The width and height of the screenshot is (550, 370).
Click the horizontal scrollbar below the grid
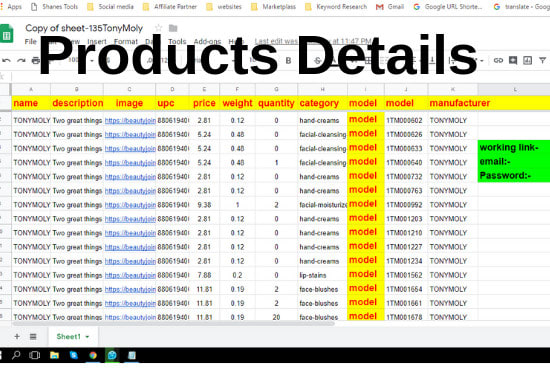coord(174,323)
